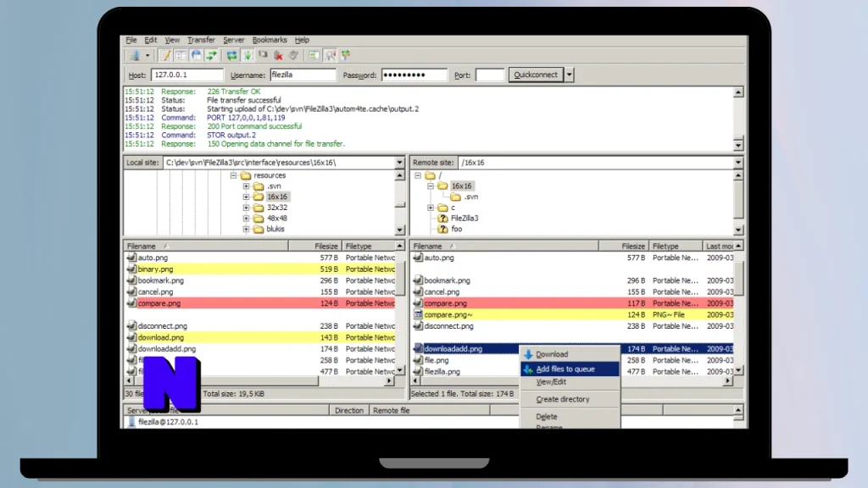Open the Site Manager toolbar icon
This screenshot has height=488, width=868.
point(135,55)
